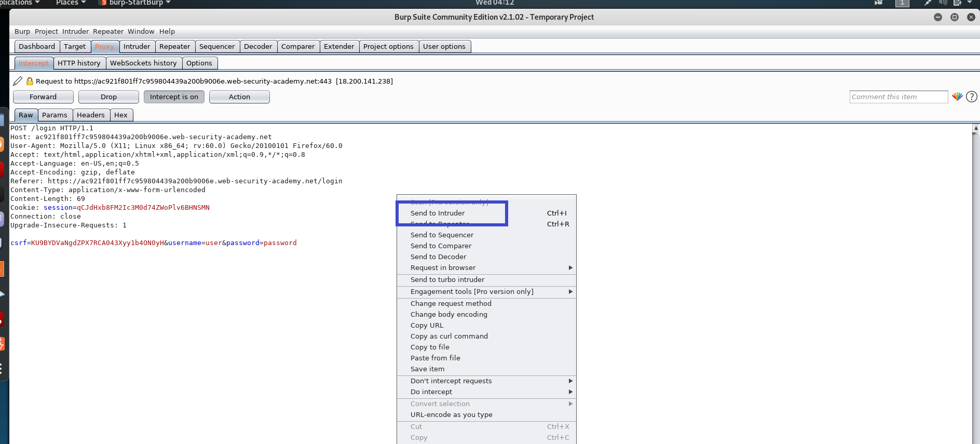
Task: Choose Send to Comparer
Action: [486, 246]
